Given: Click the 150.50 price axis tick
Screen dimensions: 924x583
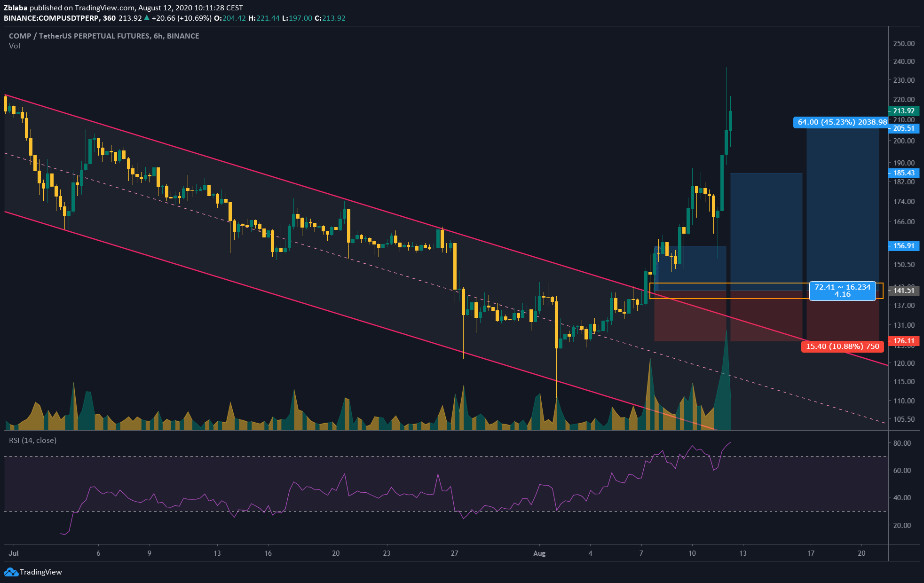Looking at the screenshot, I should (x=904, y=264).
